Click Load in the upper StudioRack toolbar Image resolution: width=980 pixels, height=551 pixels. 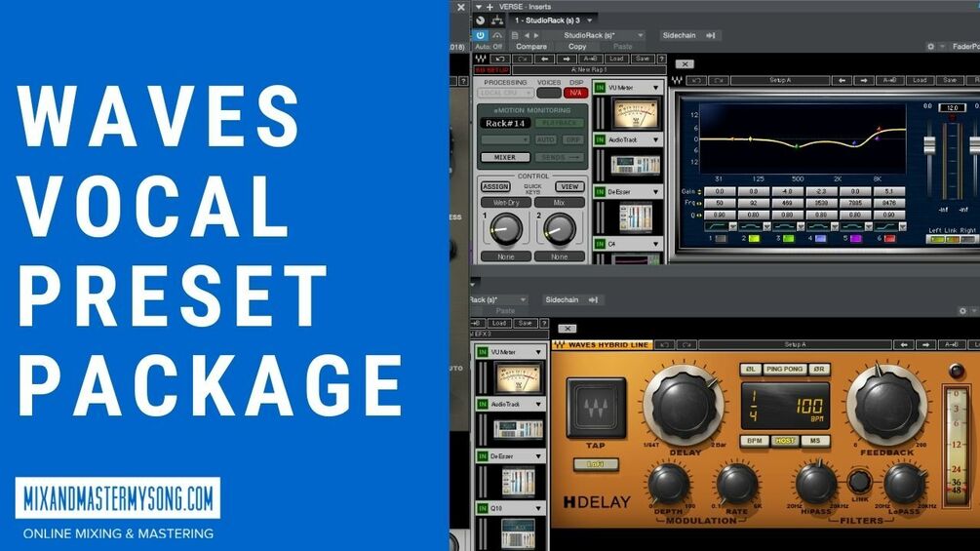[x=616, y=59]
